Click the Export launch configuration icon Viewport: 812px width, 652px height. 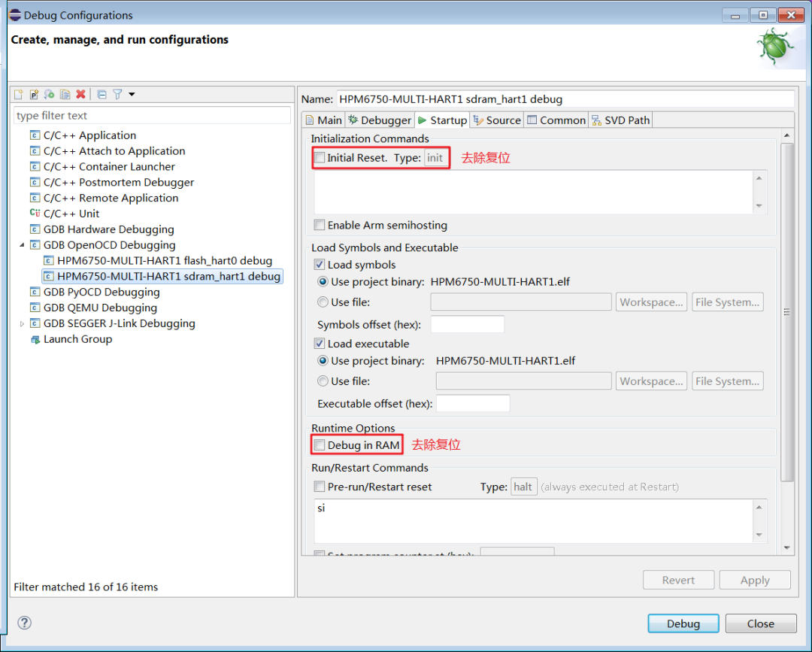[50, 94]
